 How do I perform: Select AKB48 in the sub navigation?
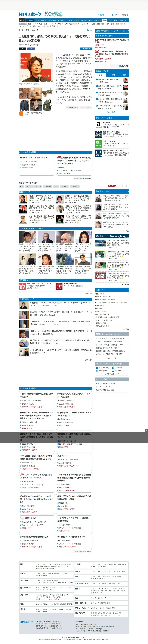coord(35,24)
